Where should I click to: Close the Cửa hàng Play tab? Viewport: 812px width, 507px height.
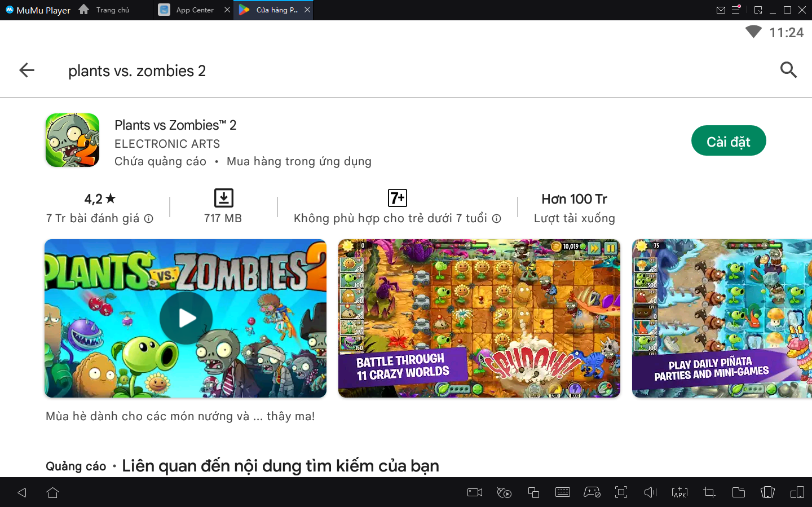click(x=307, y=10)
